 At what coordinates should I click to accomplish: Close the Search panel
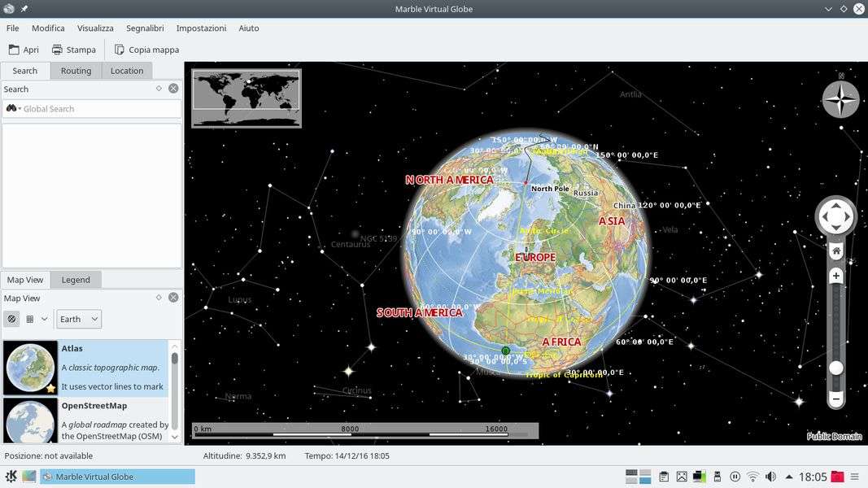click(173, 89)
